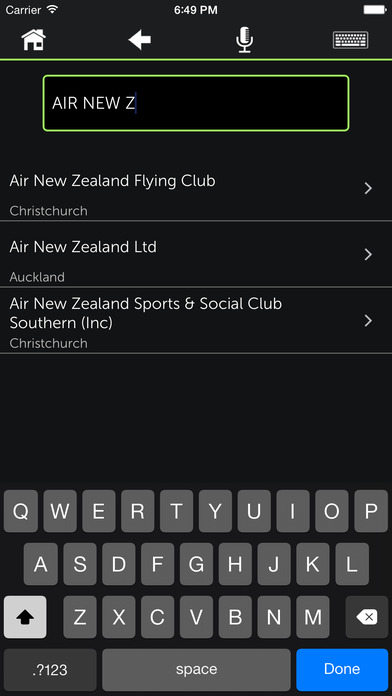
Task: Select Air New Zealand Flying Club result
Action: [x=196, y=188]
